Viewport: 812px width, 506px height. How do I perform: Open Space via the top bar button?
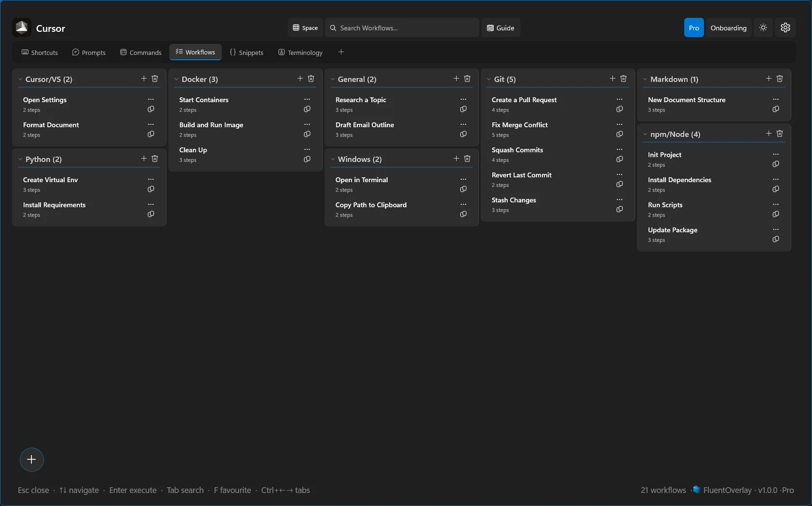pyautogui.click(x=305, y=27)
